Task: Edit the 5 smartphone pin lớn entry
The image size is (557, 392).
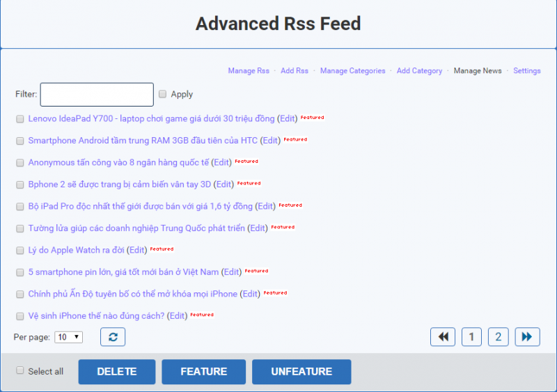Action: click(232, 272)
